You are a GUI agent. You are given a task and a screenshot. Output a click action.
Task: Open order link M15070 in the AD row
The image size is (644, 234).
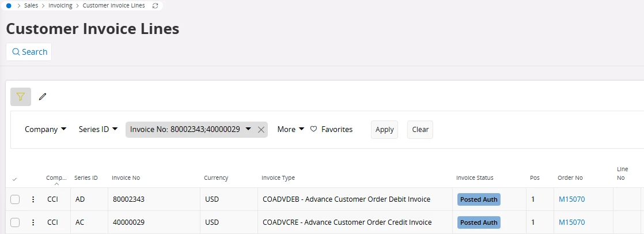pyautogui.click(x=572, y=199)
